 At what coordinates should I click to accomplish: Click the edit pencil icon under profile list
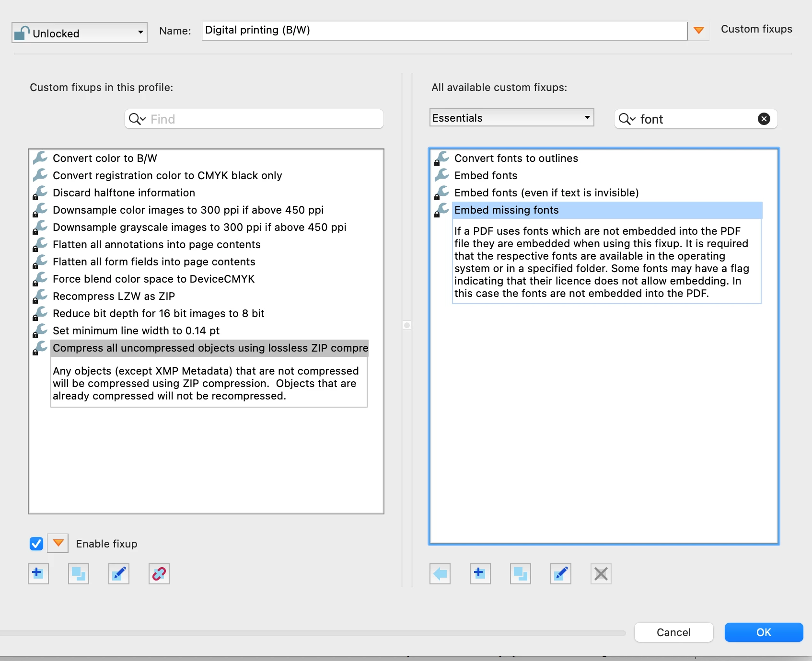[x=119, y=573]
